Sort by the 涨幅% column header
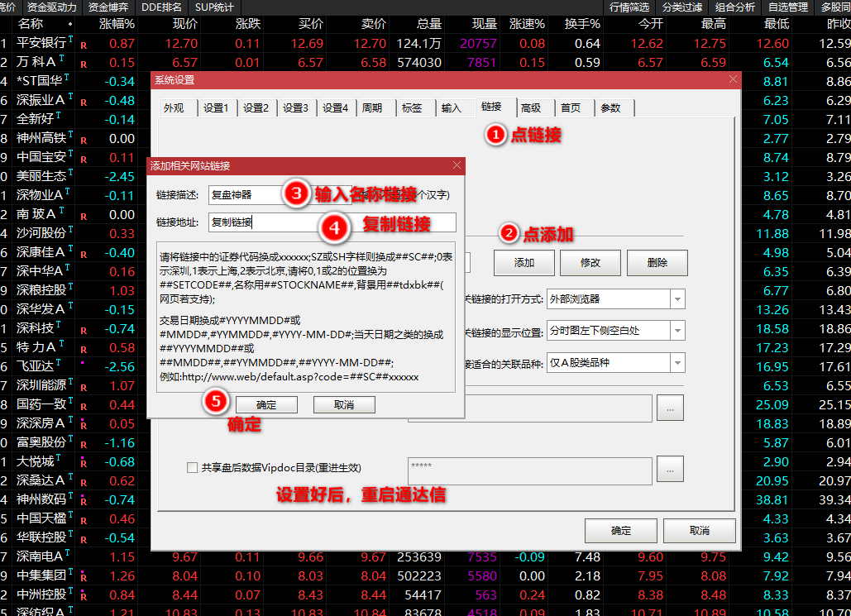851x616 pixels. 116,25
